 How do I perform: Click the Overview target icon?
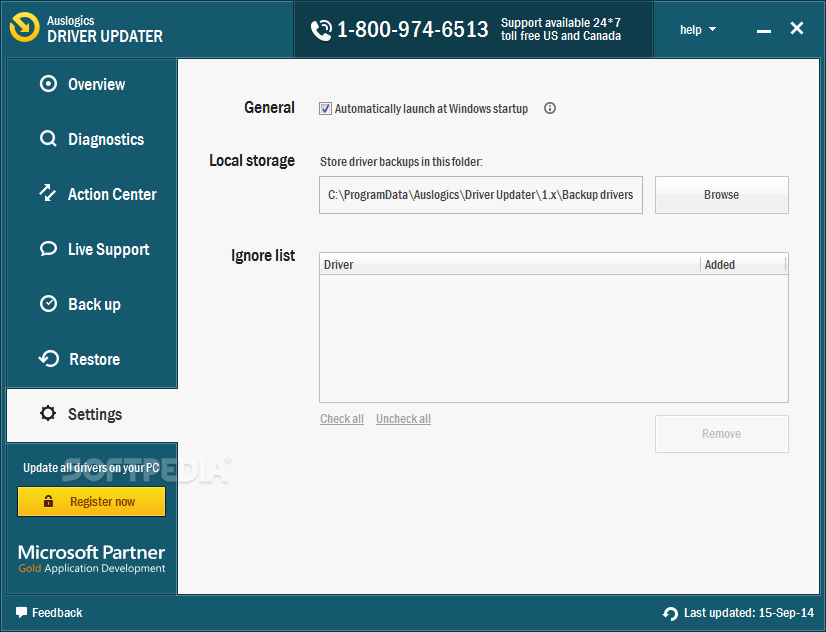click(48, 84)
